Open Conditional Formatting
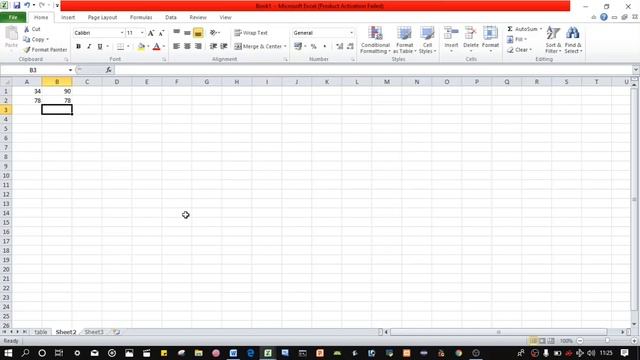The width and height of the screenshot is (640, 360). 376,40
